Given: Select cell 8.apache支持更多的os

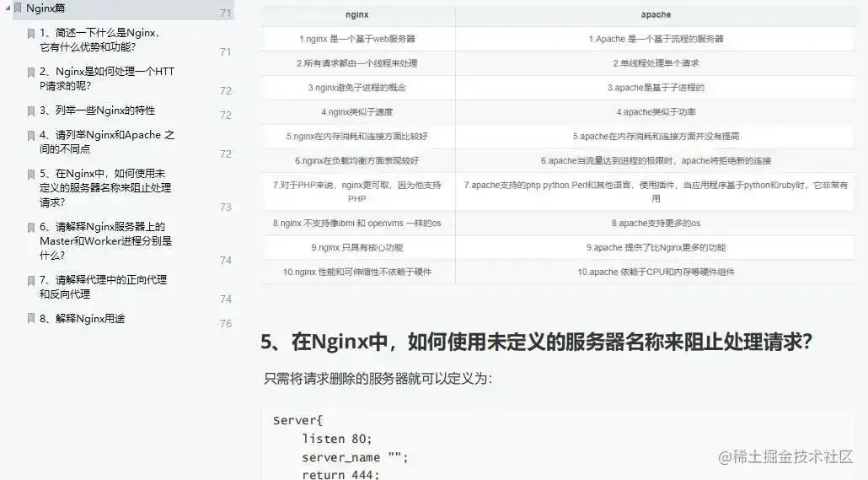Looking at the screenshot, I should point(656,224).
